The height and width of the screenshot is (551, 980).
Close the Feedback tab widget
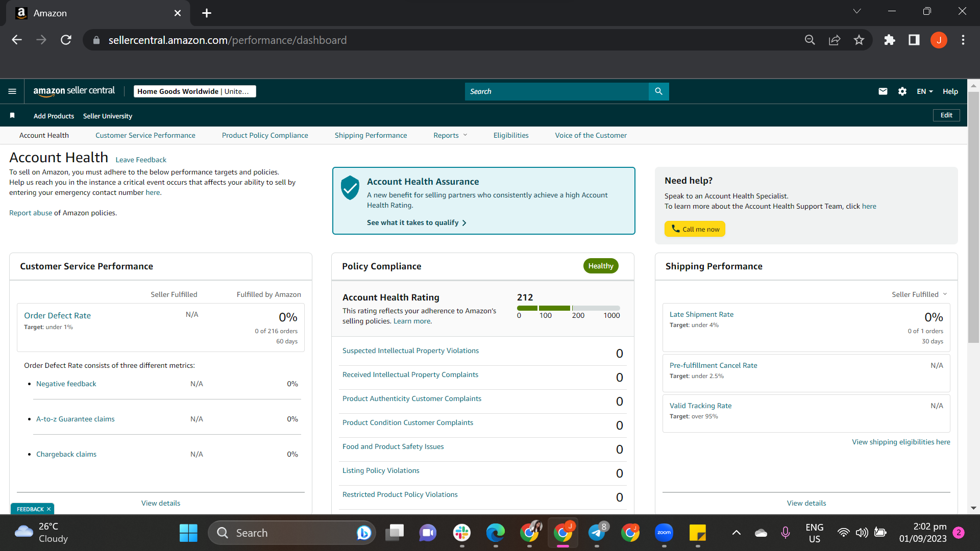click(x=49, y=509)
